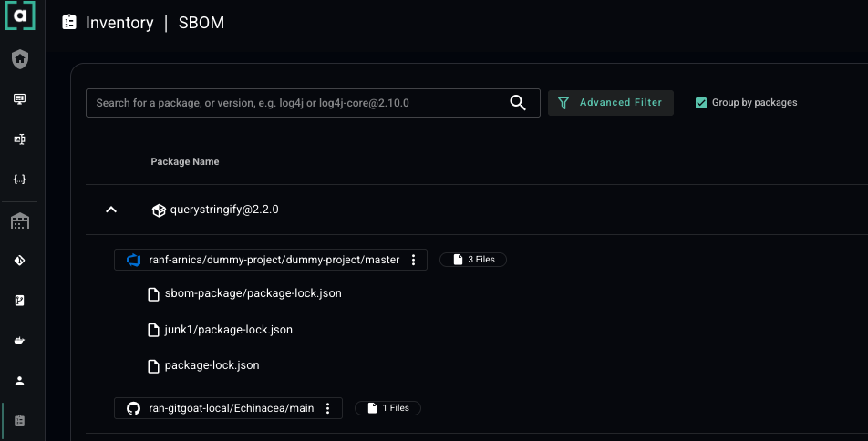Image resolution: width=868 pixels, height=441 pixels.
Task: Toggle the Group by packages checkbox
Action: pyautogui.click(x=701, y=102)
